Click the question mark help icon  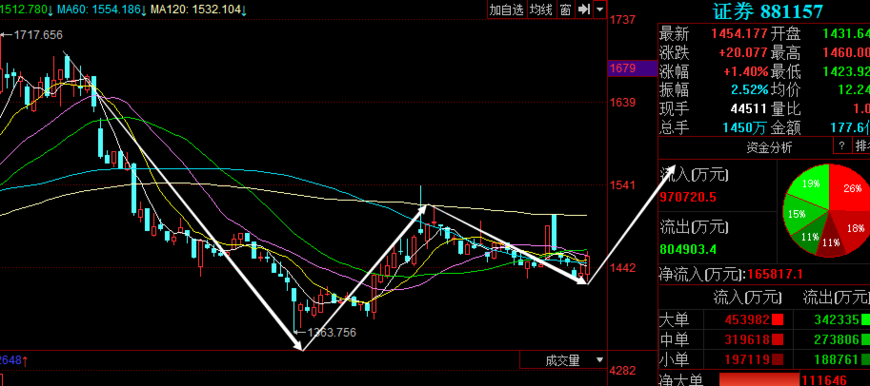point(842,146)
